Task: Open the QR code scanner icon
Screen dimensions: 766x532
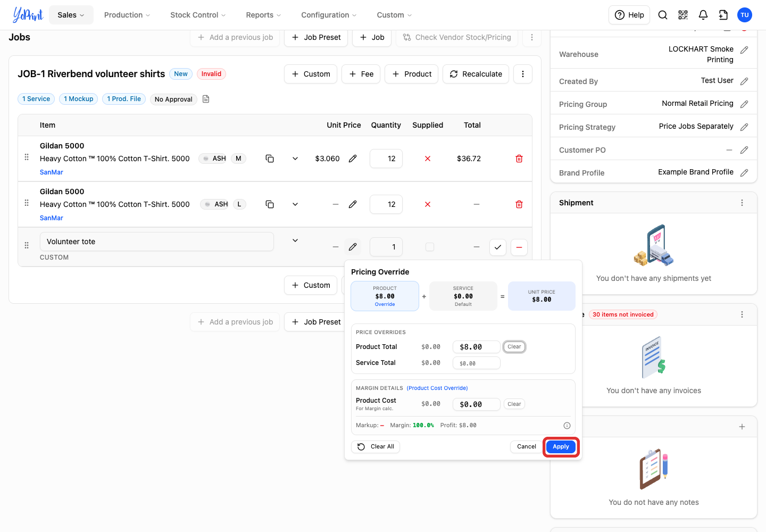Action: [683, 15]
